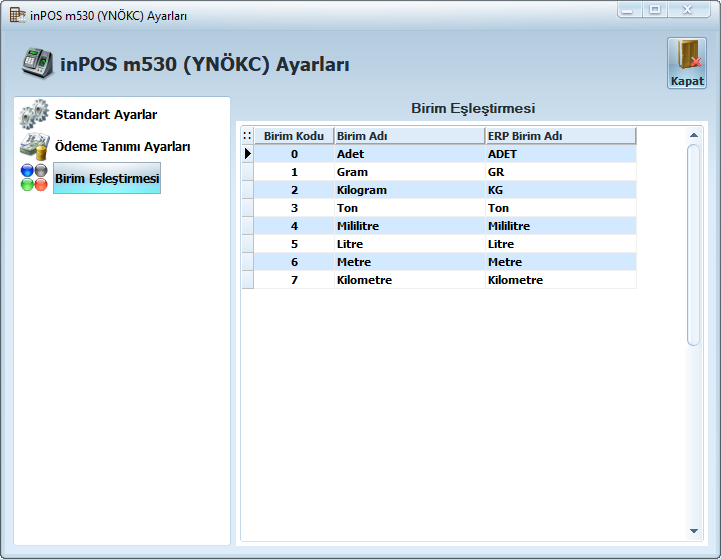The height and width of the screenshot is (559, 721).
Task: Click the Kilogram cell in Birim Adı
Action: 409,190
